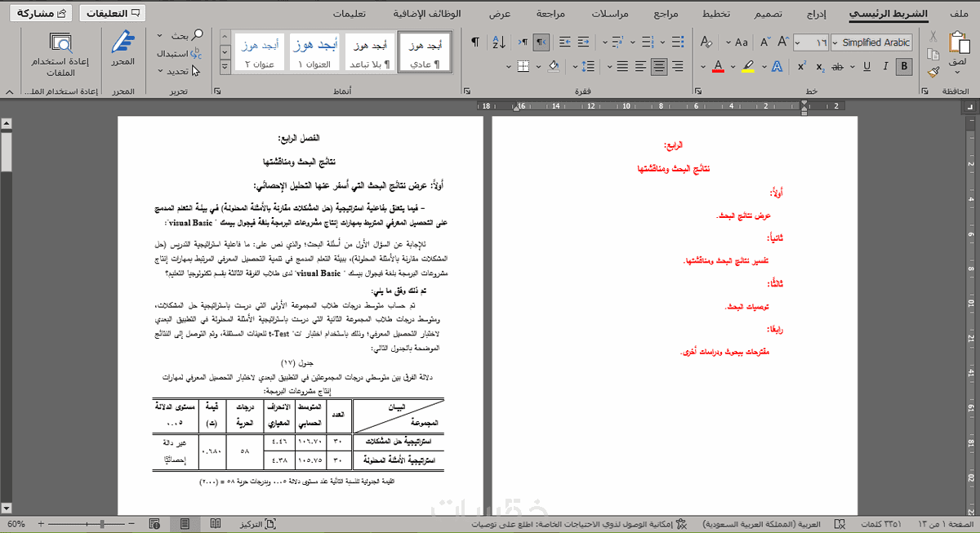Click the Shading paint bucket icon

(553, 66)
